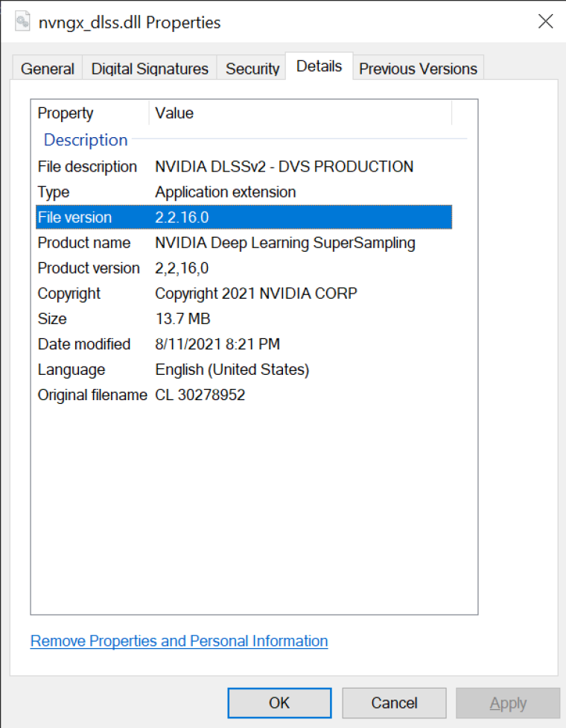Click NVIDIA Deep Learning SuperSampling value
The height and width of the screenshot is (728, 566).
(x=284, y=243)
